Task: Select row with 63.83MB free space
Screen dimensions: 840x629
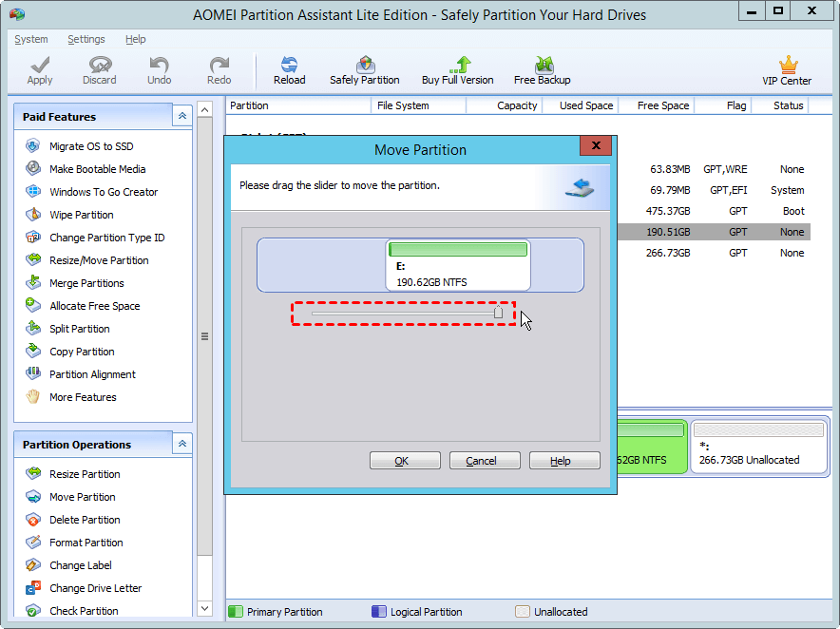Action: (714, 169)
